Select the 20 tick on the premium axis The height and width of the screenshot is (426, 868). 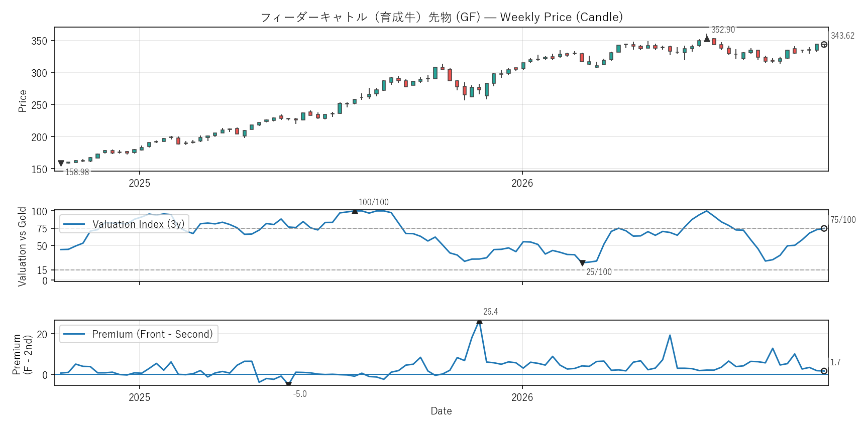[x=42, y=334]
